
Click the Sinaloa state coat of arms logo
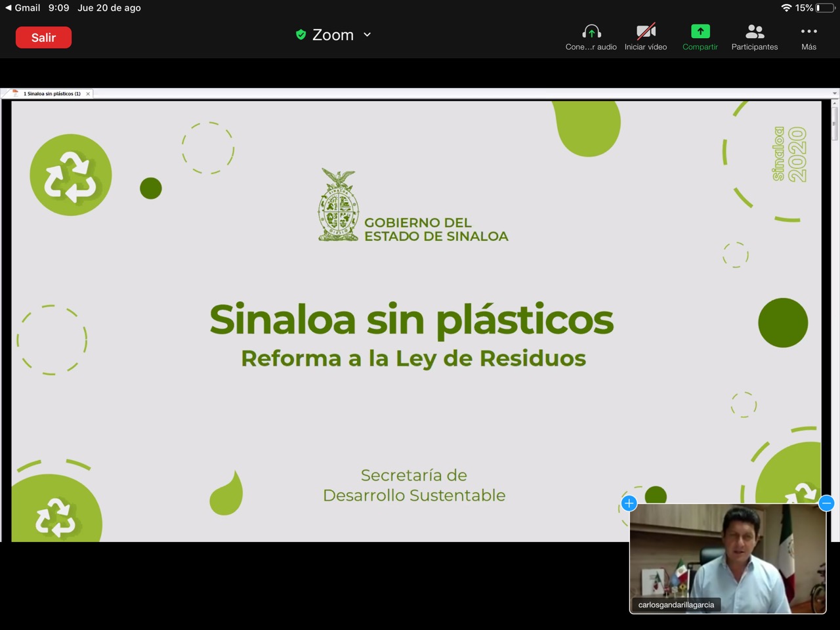(x=338, y=205)
